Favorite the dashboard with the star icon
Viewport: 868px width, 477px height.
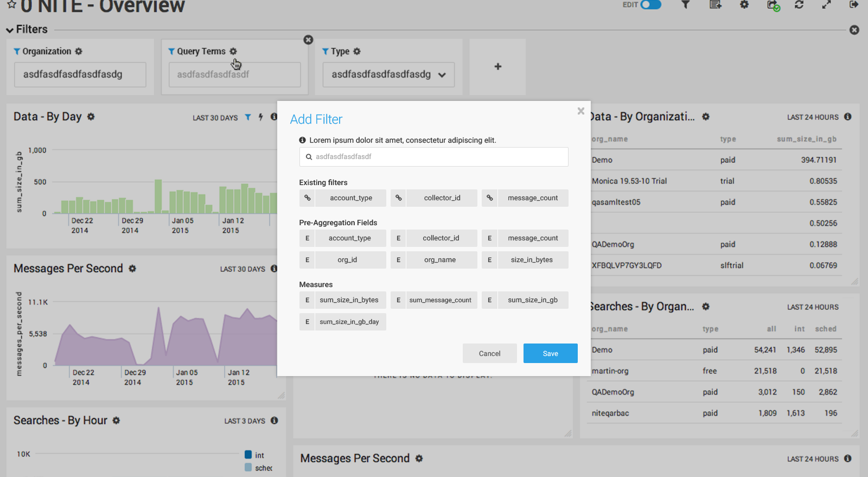[x=11, y=4]
